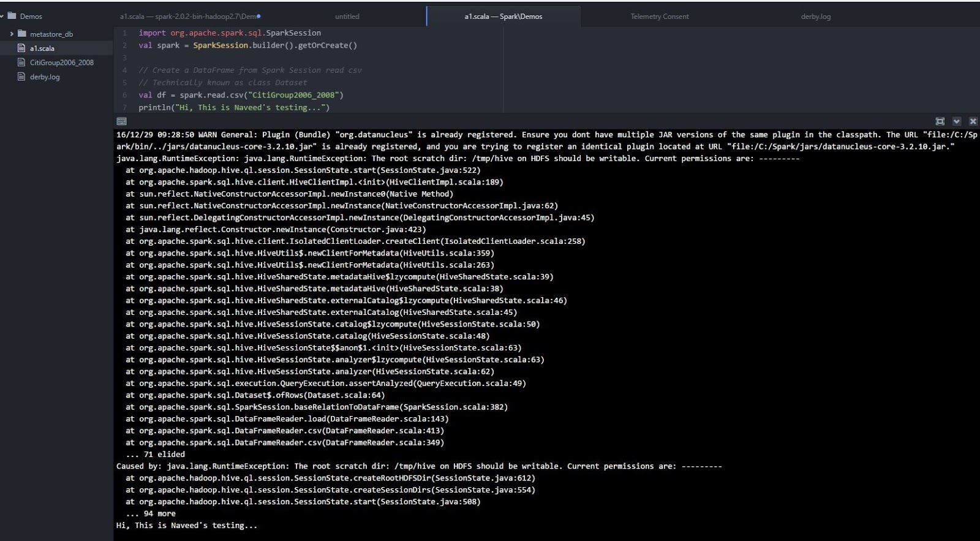Screen dimensions: 980x541
Task: Select metastore_db folder name in tree
Action: [x=51, y=34]
